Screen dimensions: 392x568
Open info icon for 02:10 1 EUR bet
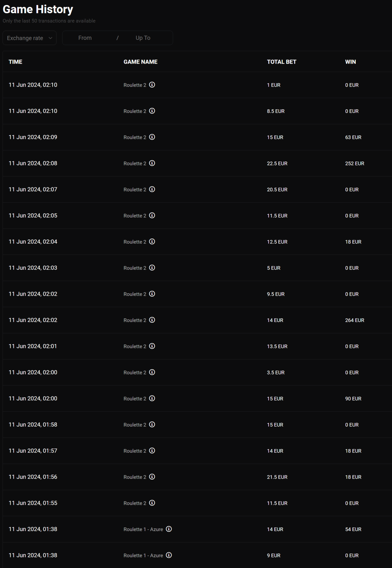[x=152, y=85]
